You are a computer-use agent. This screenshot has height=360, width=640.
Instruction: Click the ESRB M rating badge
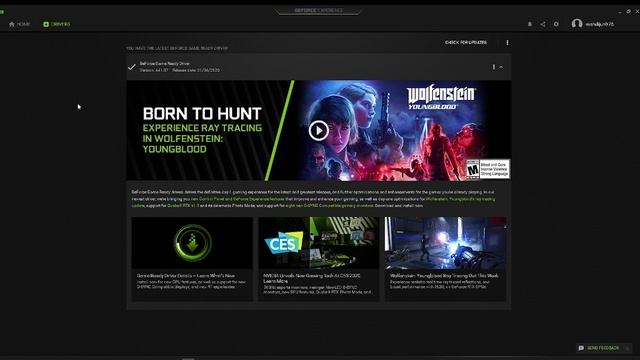488,169
